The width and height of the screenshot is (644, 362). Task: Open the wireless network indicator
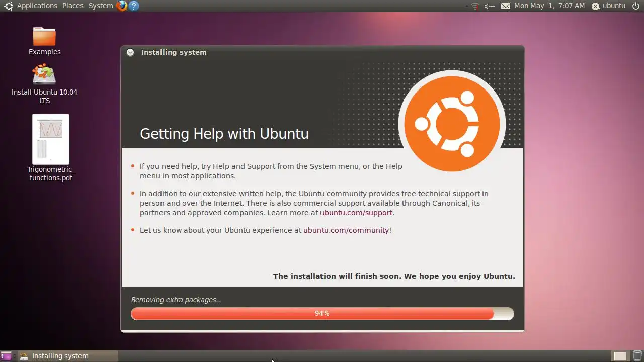tap(475, 6)
